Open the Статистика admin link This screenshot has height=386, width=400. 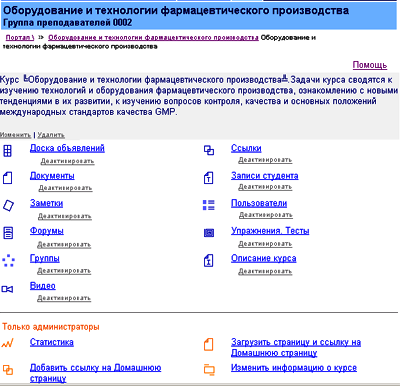coord(52,342)
